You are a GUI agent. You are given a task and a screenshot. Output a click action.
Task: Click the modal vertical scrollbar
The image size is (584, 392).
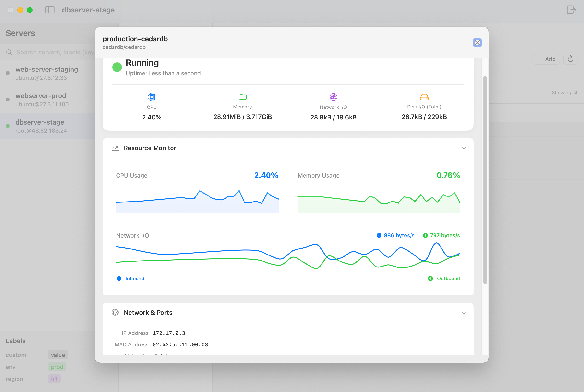click(x=485, y=180)
